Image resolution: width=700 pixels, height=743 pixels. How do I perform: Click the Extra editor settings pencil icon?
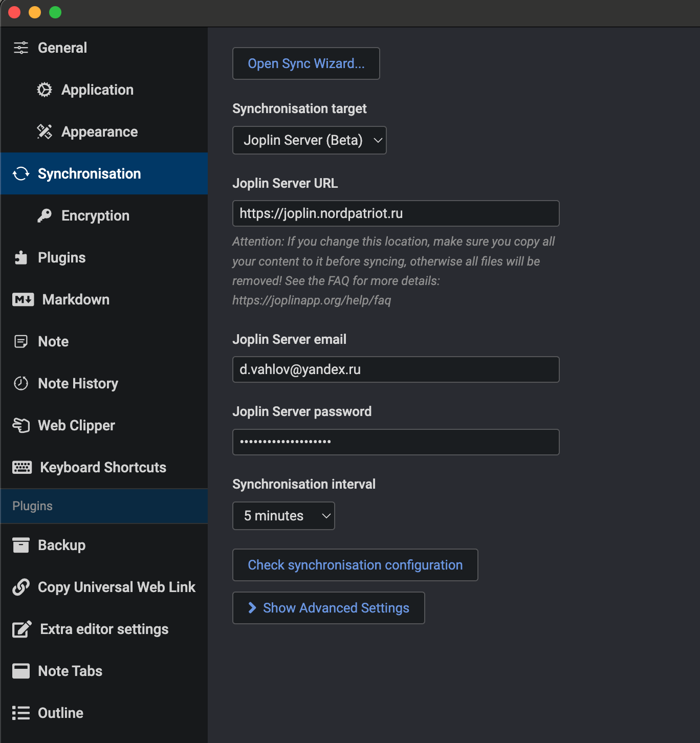[x=22, y=629]
